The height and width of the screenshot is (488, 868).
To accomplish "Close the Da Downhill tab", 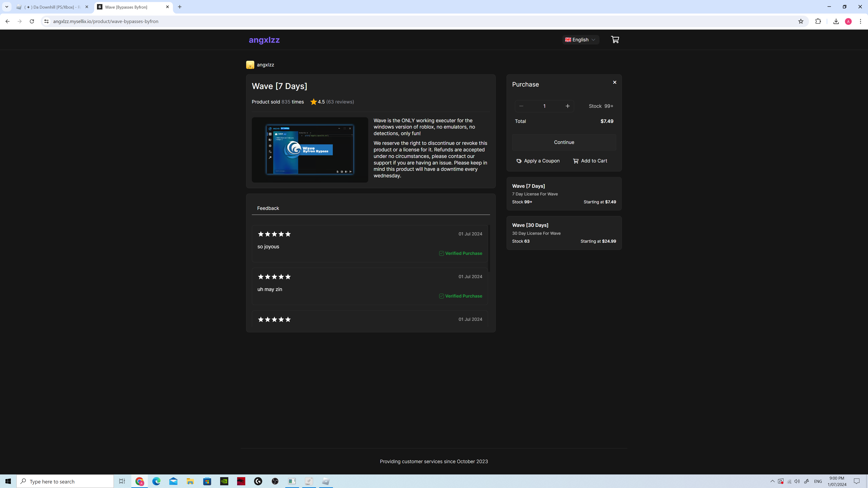I will 87,7.
